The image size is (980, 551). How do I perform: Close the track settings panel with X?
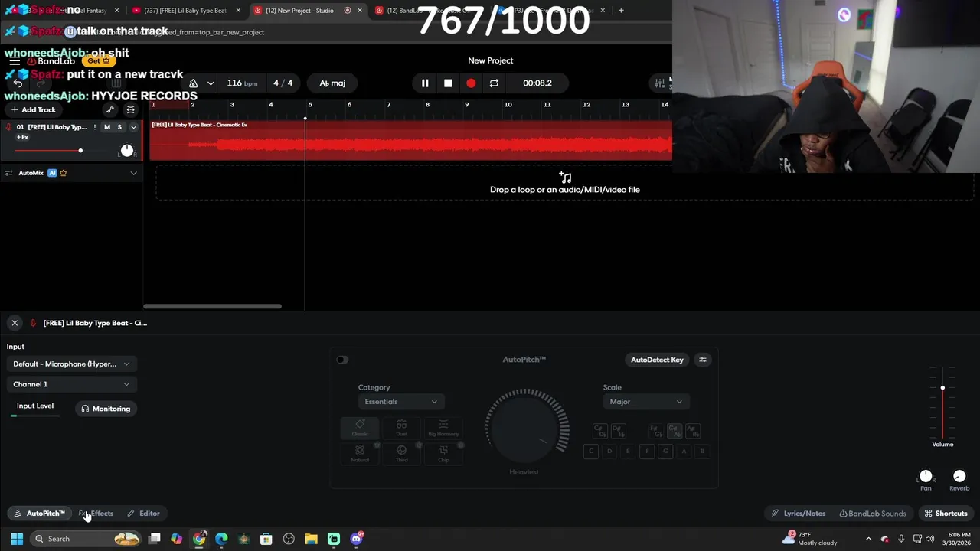tap(15, 323)
